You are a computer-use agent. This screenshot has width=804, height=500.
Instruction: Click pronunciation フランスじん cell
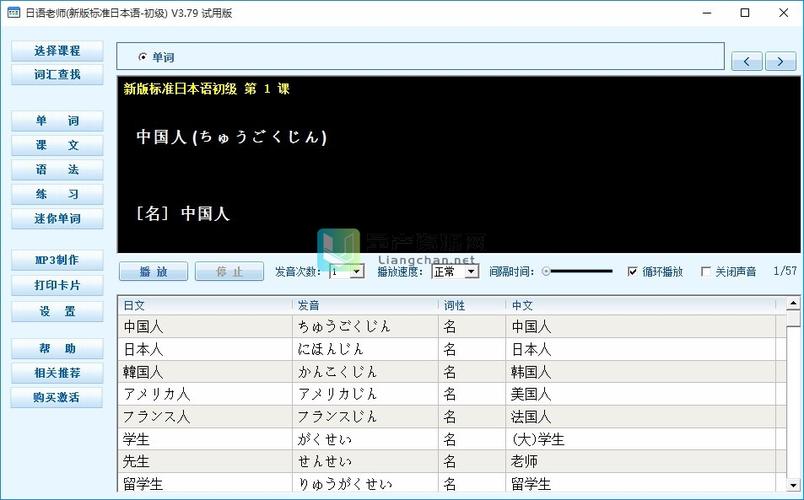[x=365, y=416]
